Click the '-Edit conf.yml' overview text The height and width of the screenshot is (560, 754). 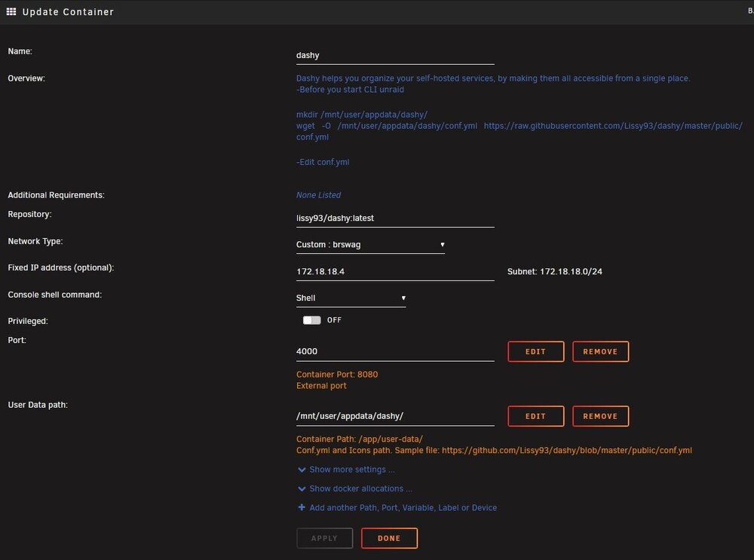click(x=323, y=162)
